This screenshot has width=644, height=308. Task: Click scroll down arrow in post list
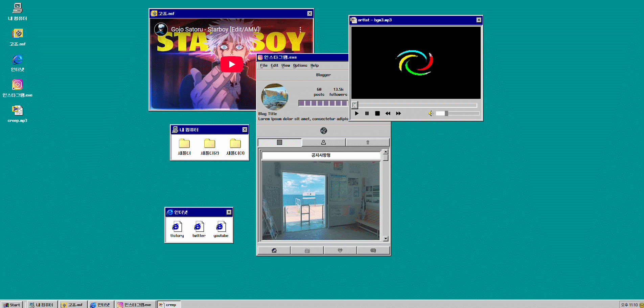[x=386, y=239]
